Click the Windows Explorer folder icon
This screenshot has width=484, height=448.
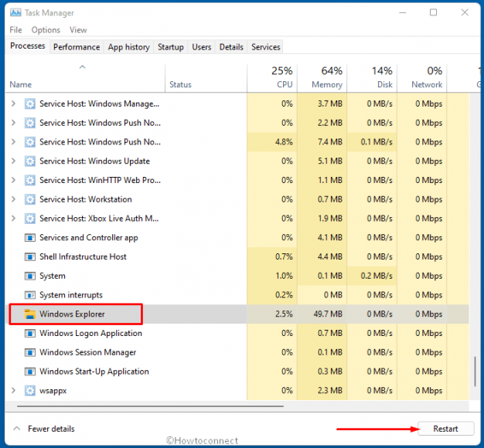[30, 314]
